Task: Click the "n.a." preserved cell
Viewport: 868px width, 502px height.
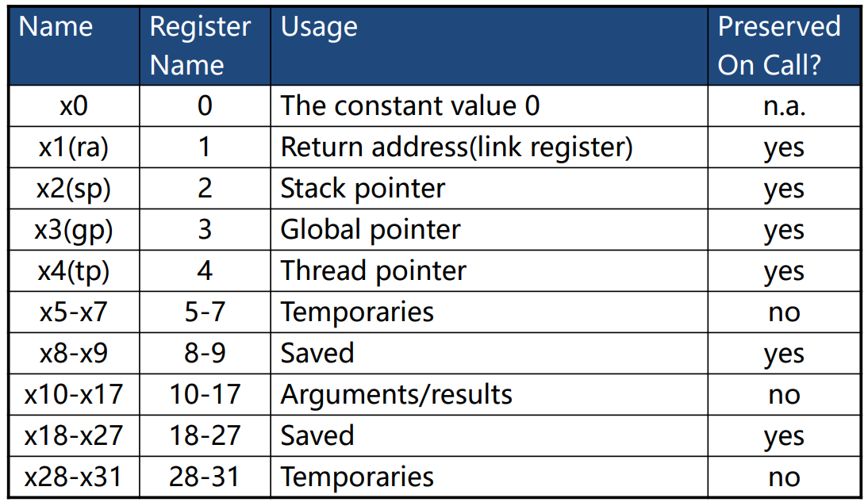Action: click(783, 106)
